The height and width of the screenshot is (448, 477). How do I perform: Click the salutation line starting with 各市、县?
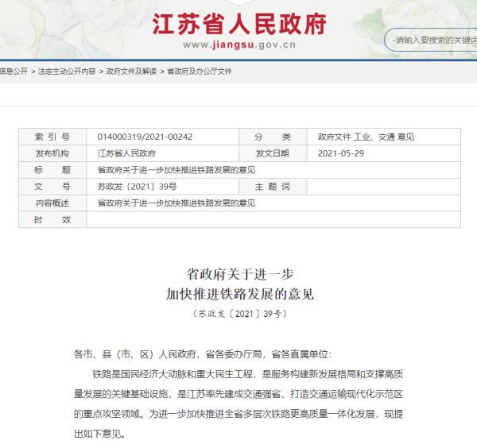click(x=206, y=354)
